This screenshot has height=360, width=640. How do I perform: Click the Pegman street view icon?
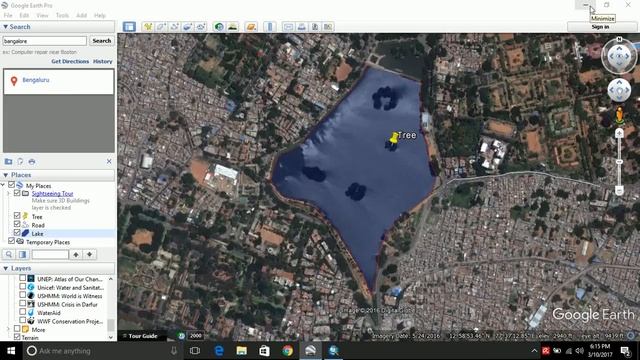(x=619, y=116)
